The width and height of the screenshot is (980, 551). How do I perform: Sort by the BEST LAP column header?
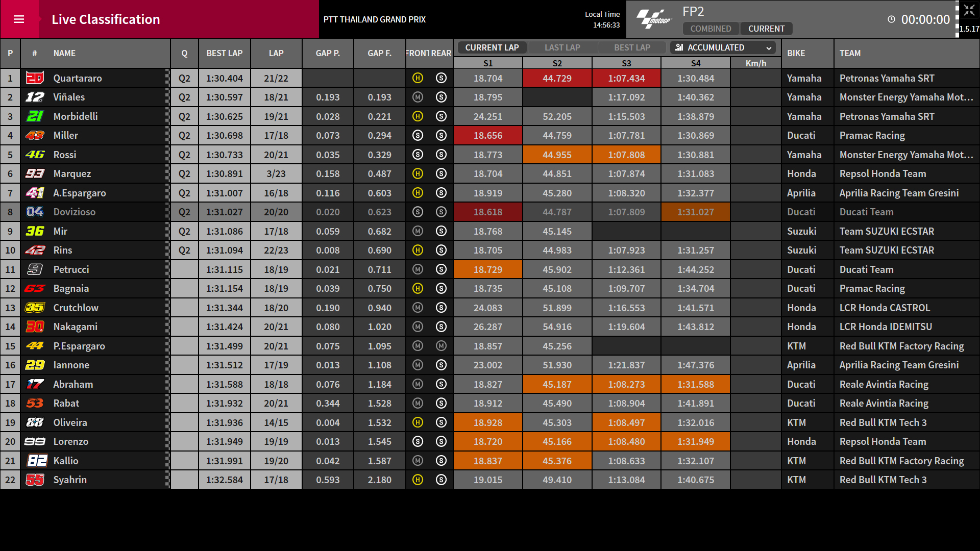click(225, 53)
